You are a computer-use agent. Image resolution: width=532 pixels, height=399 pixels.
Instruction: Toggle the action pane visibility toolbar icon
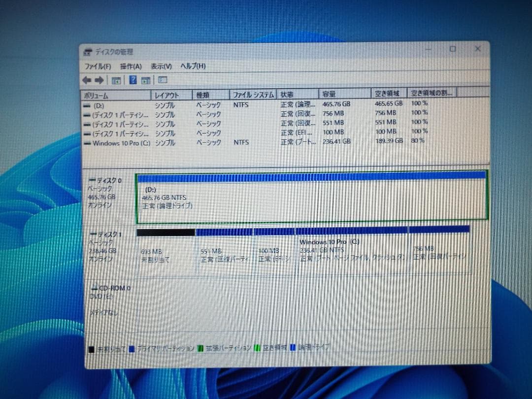[145, 80]
